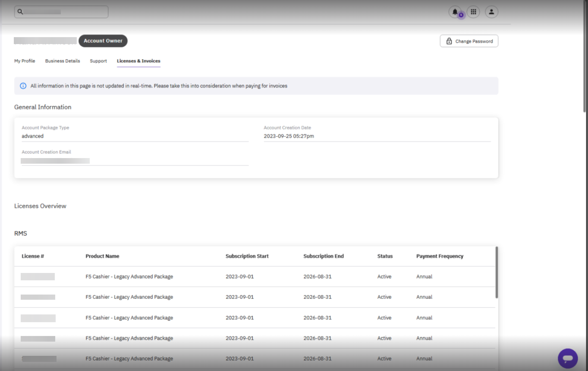Click second row's F5 Cashier product name

(129, 297)
